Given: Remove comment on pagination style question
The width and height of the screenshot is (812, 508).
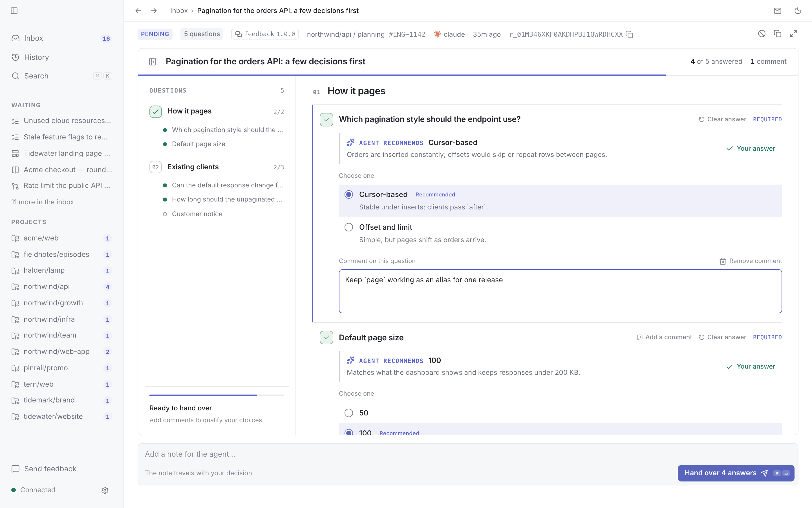Looking at the screenshot, I should pos(751,261).
